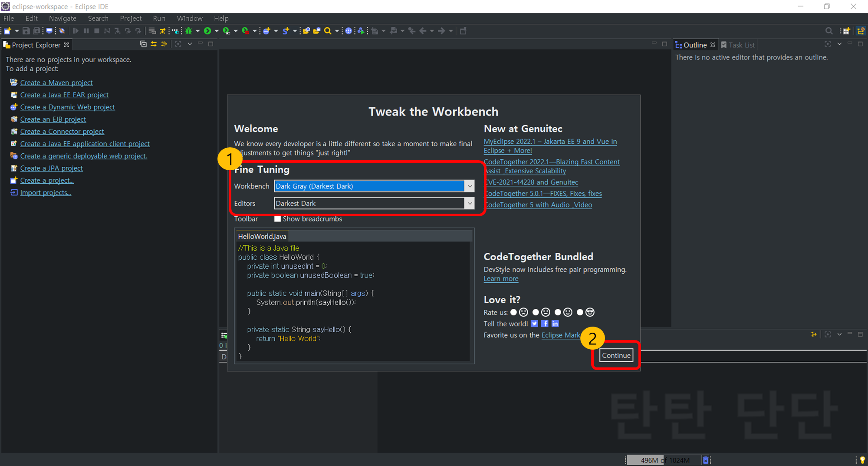Open CVE-2021-44228 and Genuitec link
Screen dimensions: 868x466
[532, 182]
